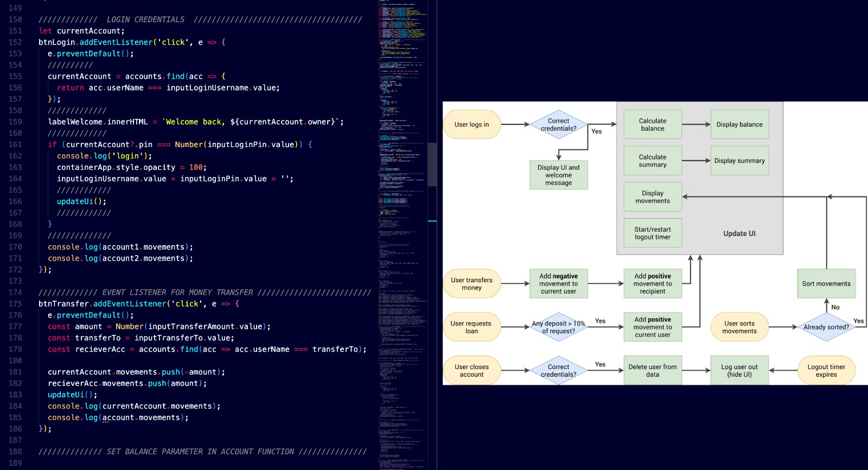Click the 'Log user out (hide UI)' box
The image size is (868, 470).
739,371
